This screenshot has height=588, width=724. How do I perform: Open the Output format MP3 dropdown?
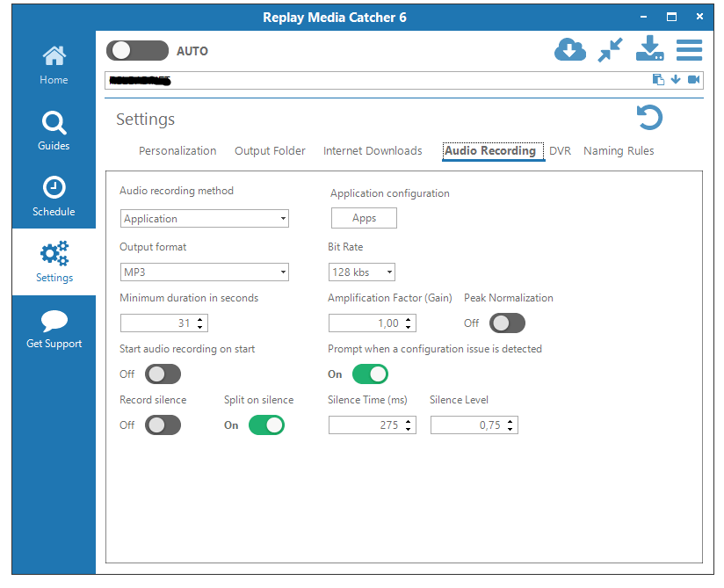205,272
